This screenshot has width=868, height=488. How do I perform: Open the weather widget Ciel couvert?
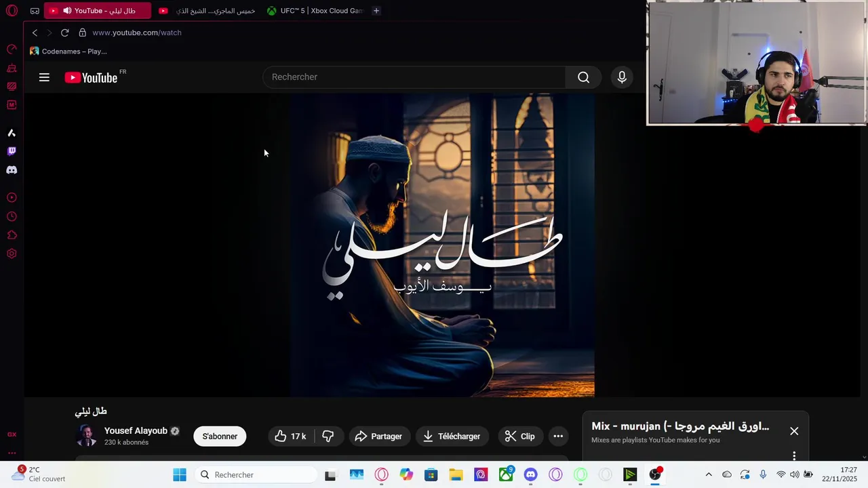pos(39,474)
